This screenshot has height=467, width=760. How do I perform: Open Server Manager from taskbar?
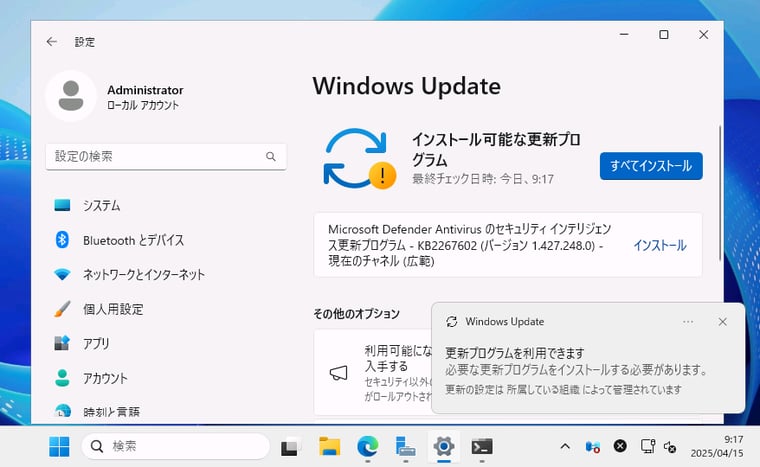tap(405, 447)
